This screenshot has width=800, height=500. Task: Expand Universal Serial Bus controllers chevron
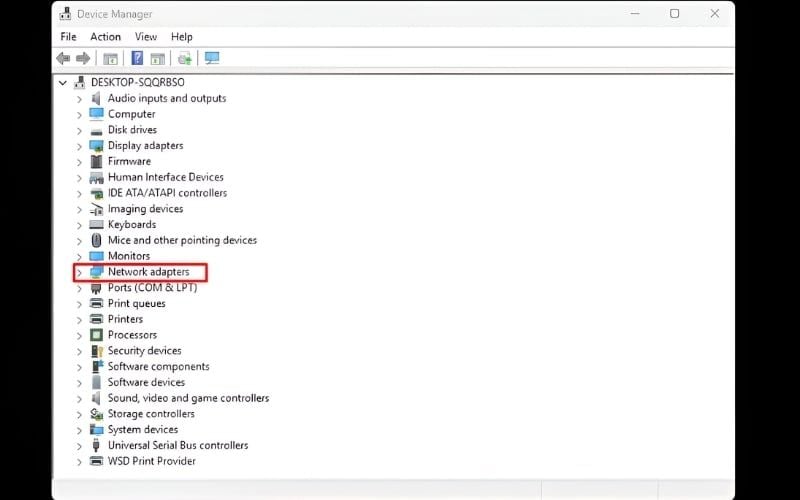(79, 446)
